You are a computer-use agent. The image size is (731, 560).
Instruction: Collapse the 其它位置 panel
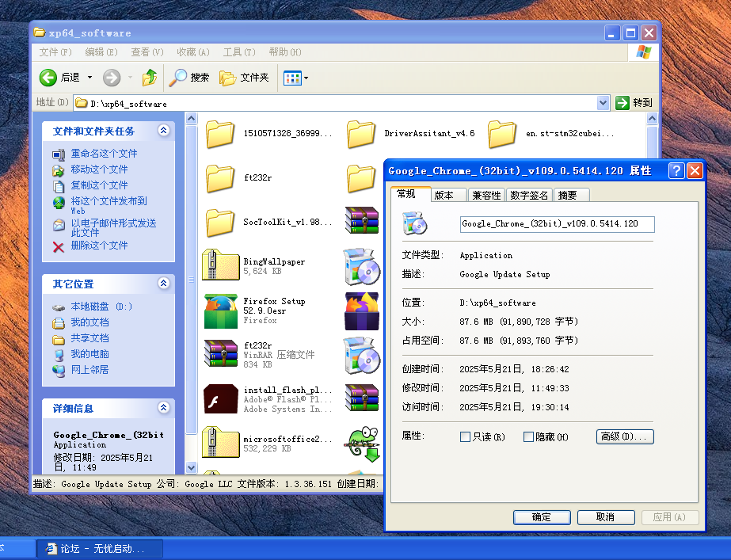click(x=163, y=283)
